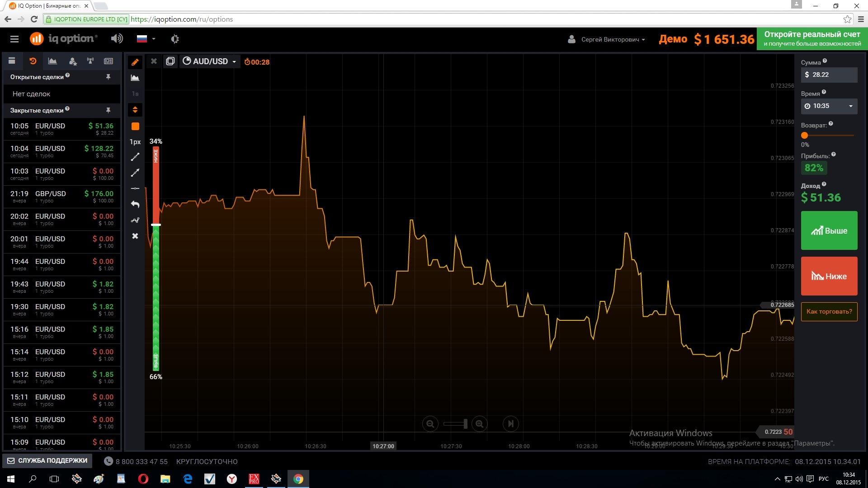The width and height of the screenshot is (868, 488).
Task: Show help for Закрытые сделки
Action: point(67,108)
